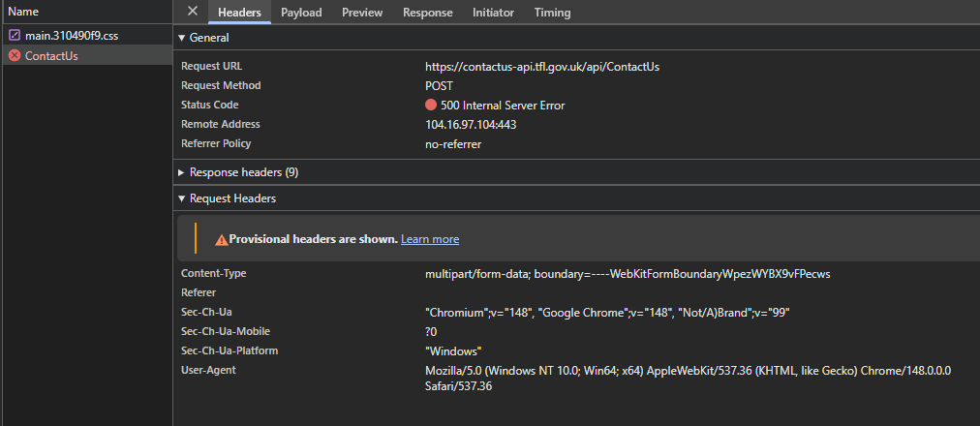Select the main.310490f9.css request row
This screenshot has width=980, height=426.
click(87, 36)
